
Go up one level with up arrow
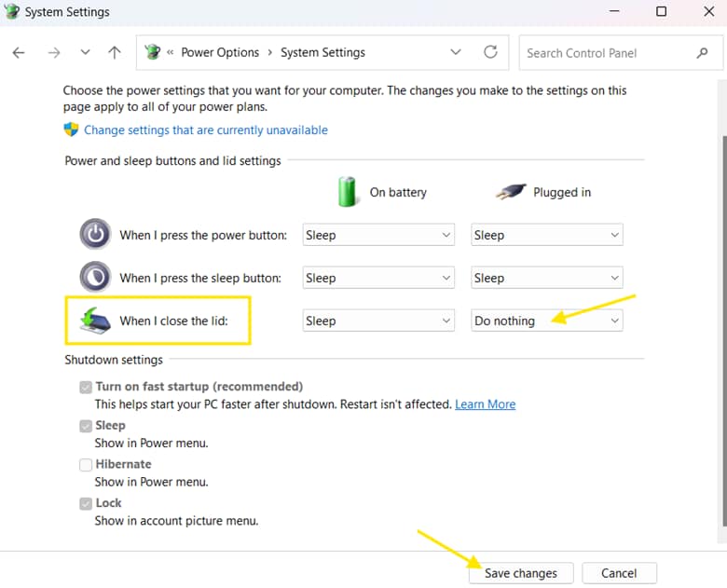pos(115,52)
